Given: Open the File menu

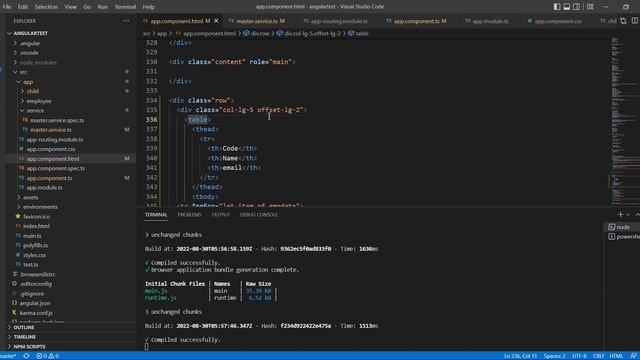Looking at the screenshot, I should coord(7,7).
